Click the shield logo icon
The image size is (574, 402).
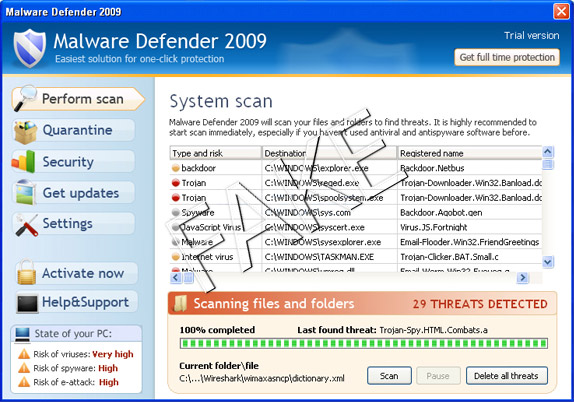[x=30, y=48]
